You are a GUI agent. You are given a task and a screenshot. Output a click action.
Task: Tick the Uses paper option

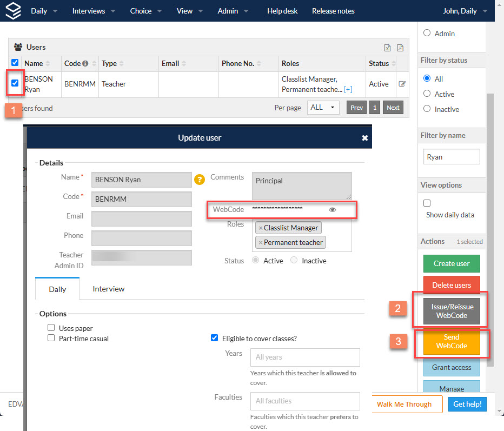(51, 328)
